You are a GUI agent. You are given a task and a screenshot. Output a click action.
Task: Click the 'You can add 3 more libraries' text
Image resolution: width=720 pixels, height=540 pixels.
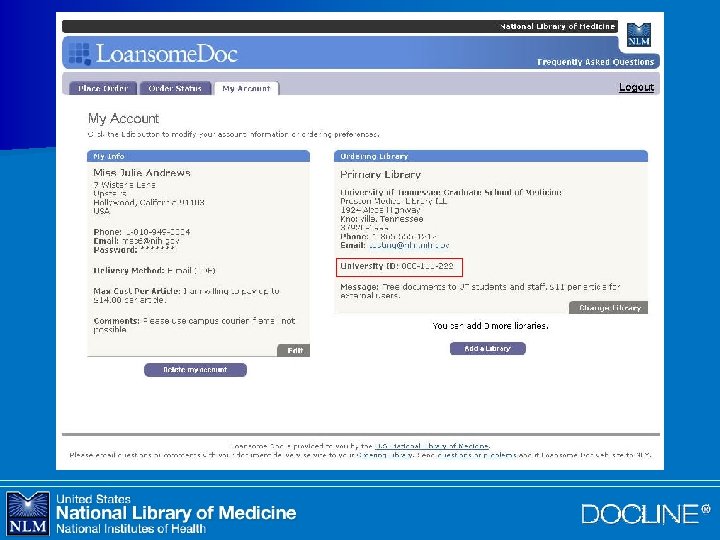point(490,326)
